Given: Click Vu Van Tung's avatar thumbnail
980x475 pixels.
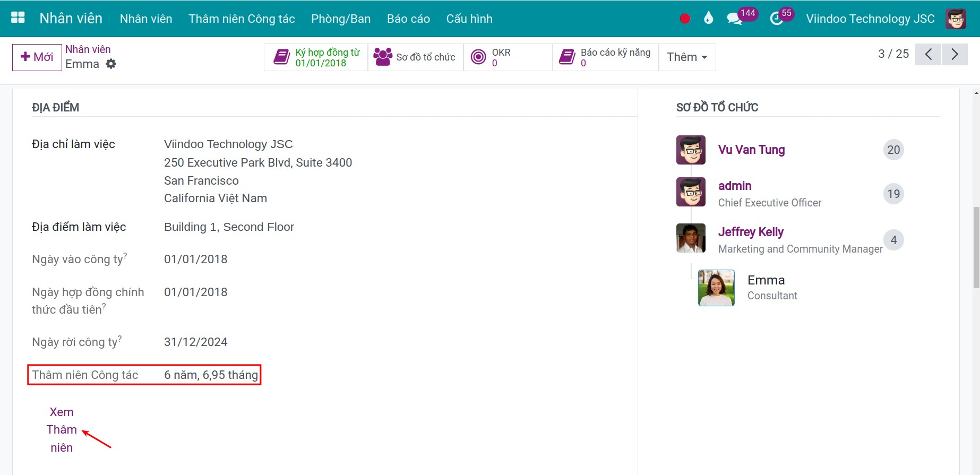Looking at the screenshot, I should click(x=691, y=150).
